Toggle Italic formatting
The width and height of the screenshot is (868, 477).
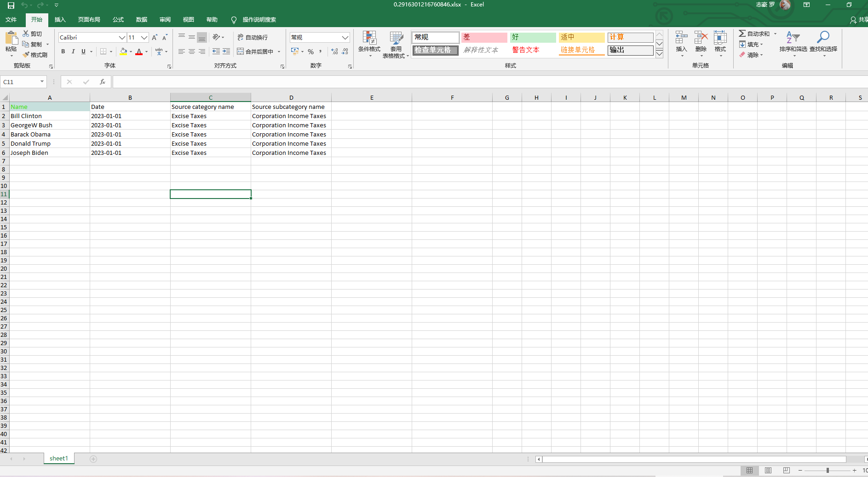pyautogui.click(x=73, y=51)
